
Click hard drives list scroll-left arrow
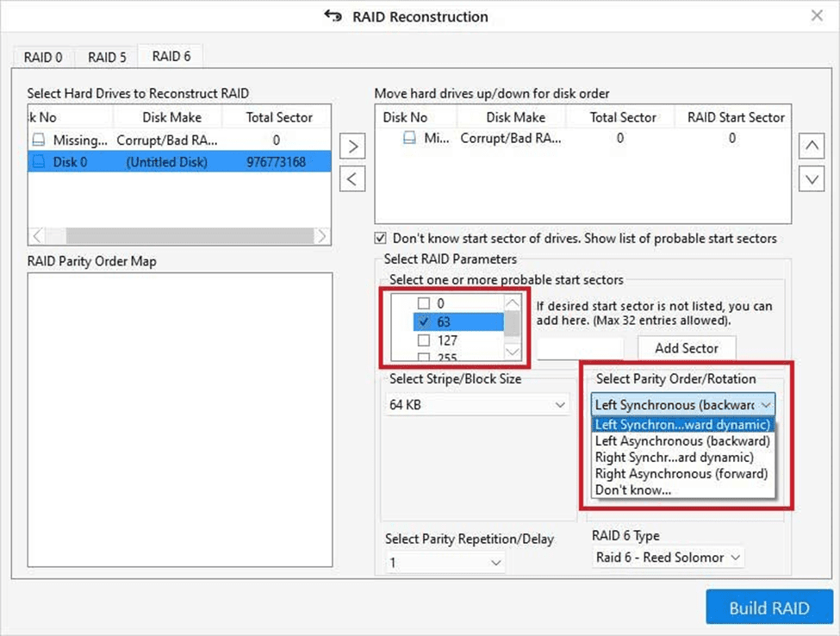tap(37, 236)
